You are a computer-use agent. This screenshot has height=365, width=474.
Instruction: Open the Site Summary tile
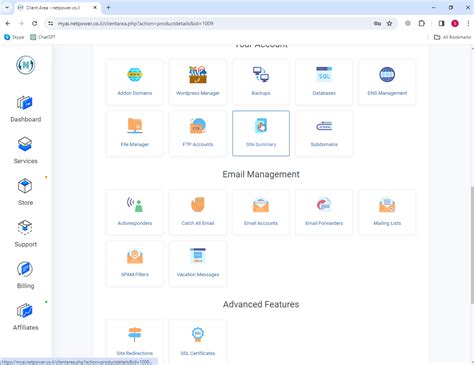coord(261,133)
